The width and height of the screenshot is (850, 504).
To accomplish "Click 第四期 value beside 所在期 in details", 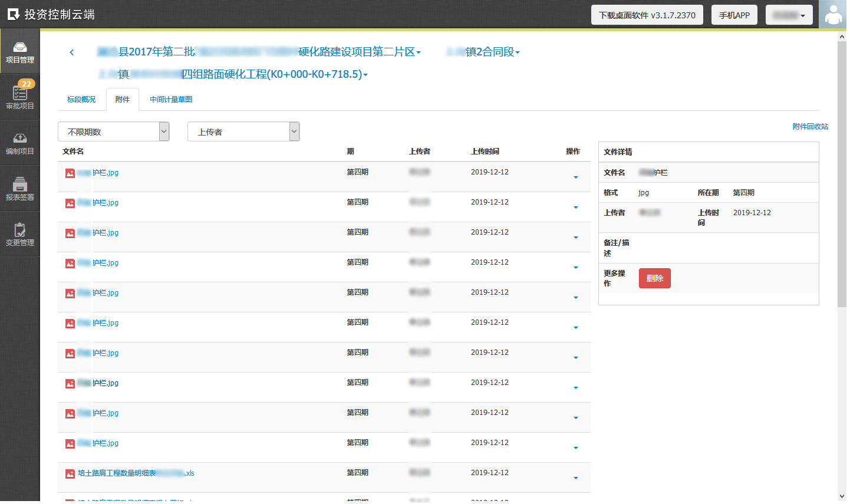I will pos(744,193).
